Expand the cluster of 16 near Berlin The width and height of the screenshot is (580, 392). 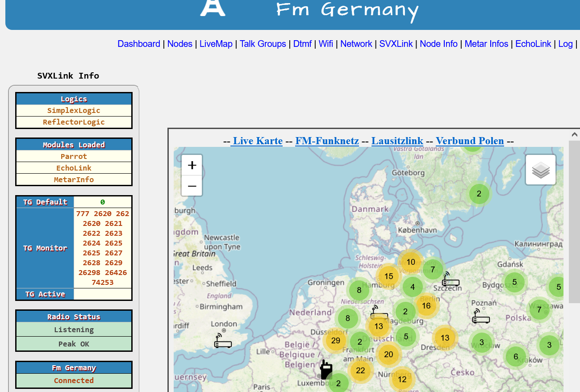point(426,306)
